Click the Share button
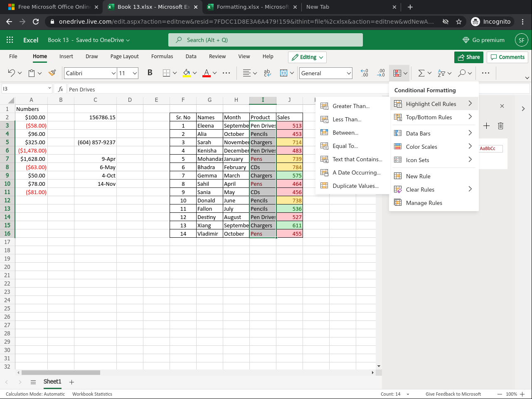The height and width of the screenshot is (399, 532). tap(469, 57)
